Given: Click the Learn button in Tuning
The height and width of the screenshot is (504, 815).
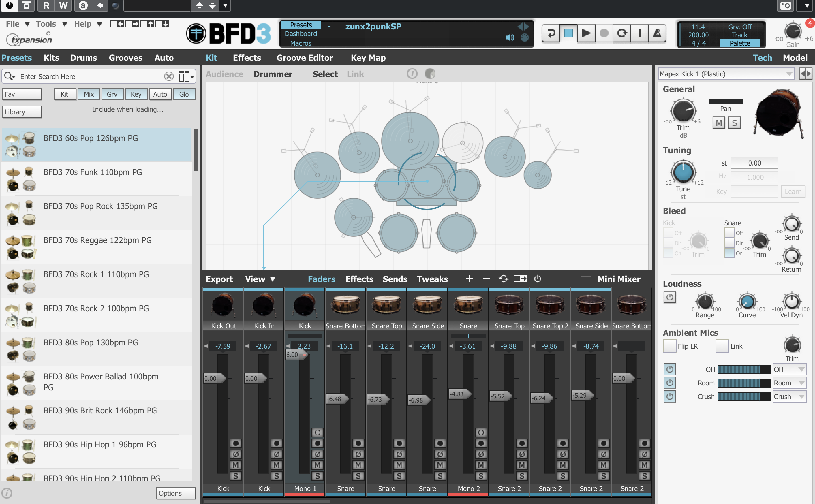Looking at the screenshot, I should pos(793,192).
